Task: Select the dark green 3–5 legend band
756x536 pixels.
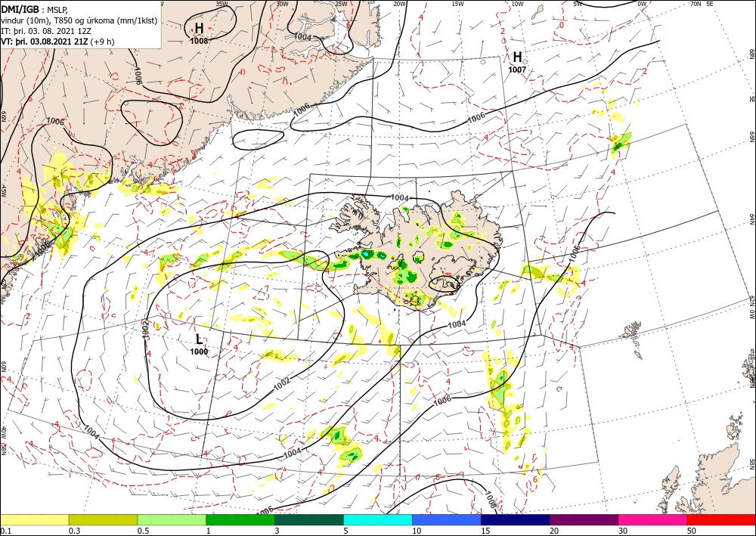Action: coord(309,519)
